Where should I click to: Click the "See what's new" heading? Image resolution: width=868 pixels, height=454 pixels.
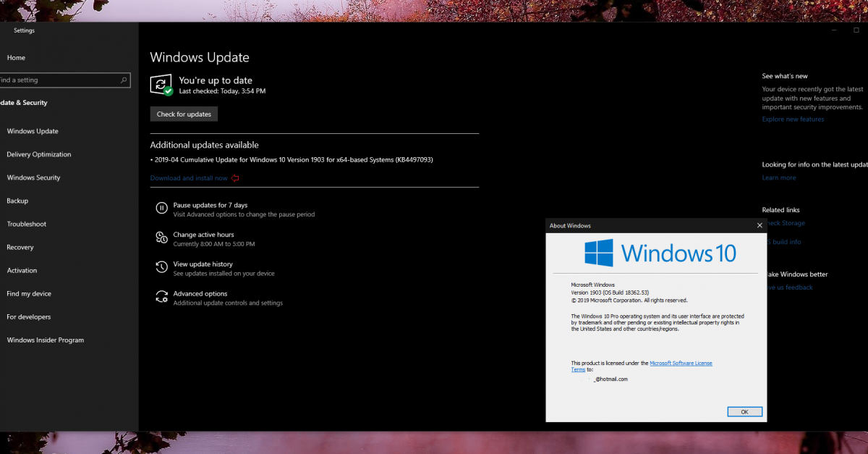pos(785,76)
